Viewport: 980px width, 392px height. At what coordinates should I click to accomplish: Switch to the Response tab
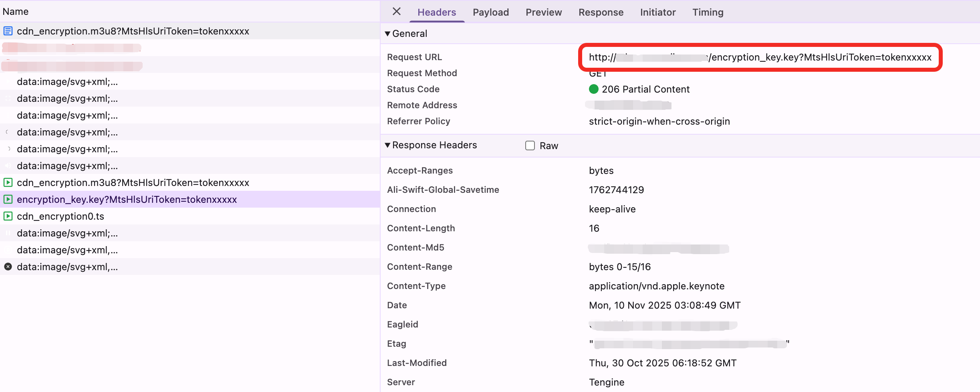[x=601, y=12]
